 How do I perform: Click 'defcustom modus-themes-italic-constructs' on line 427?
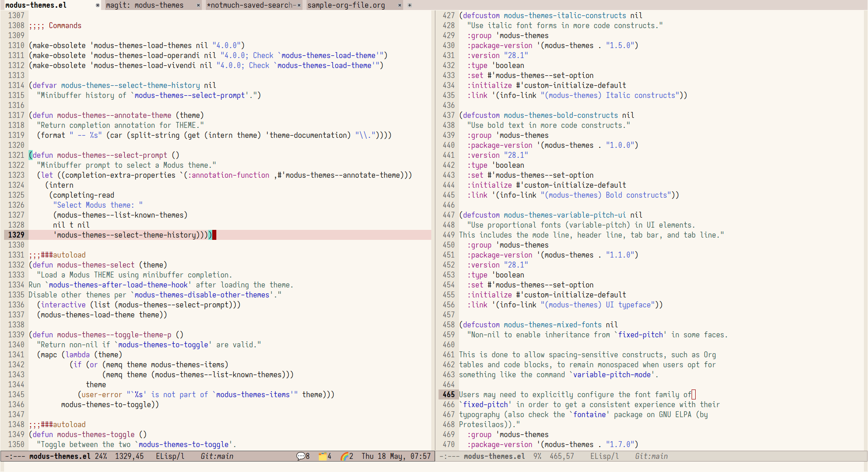(544, 15)
